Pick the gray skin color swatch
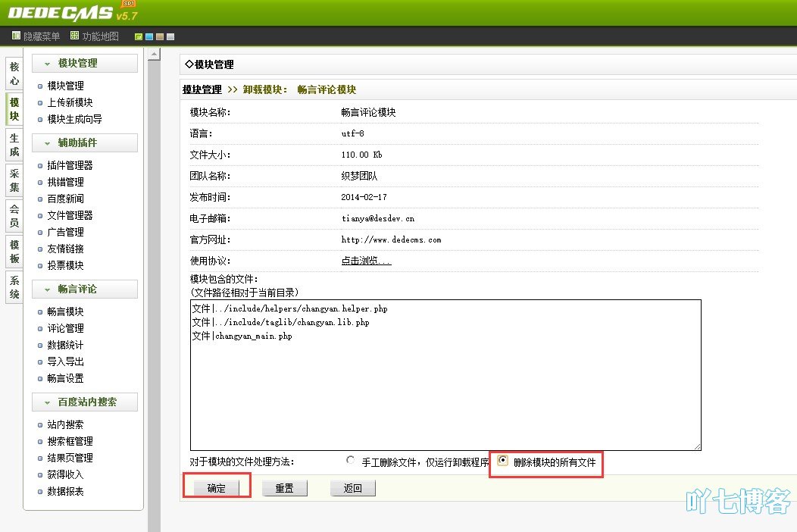 [170, 36]
